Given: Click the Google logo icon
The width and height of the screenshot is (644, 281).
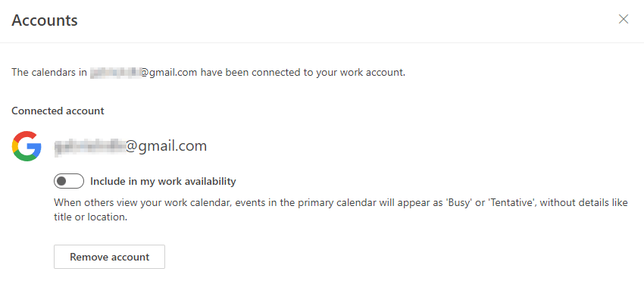Looking at the screenshot, I should [x=27, y=146].
